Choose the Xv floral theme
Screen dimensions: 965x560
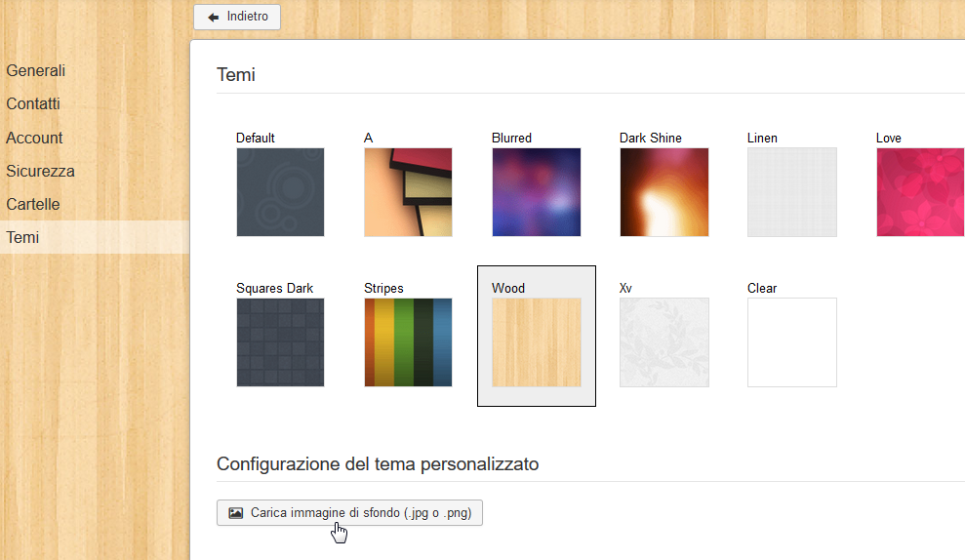click(x=664, y=342)
